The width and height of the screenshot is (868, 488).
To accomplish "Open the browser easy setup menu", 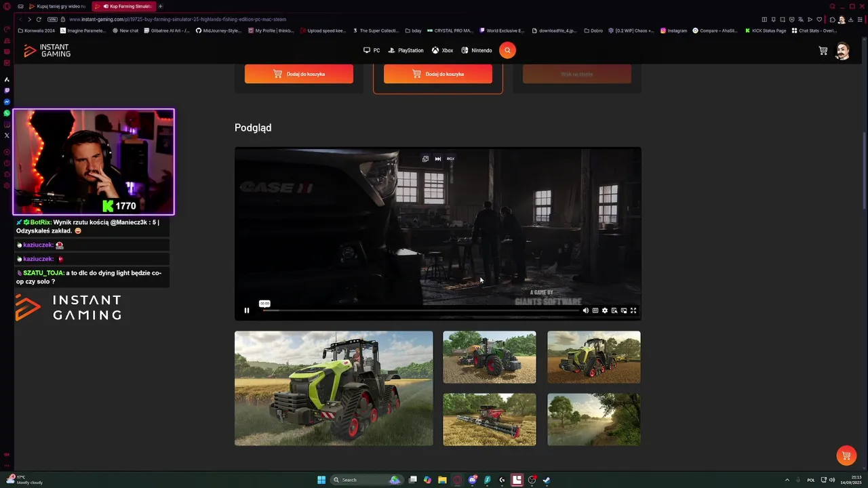I will 861,19.
